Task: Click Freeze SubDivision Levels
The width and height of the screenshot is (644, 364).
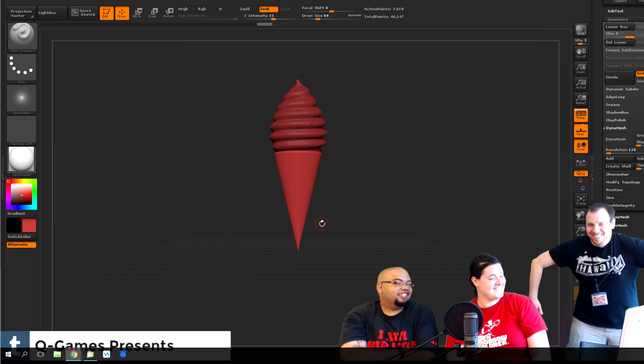Action: pyautogui.click(x=624, y=50)
